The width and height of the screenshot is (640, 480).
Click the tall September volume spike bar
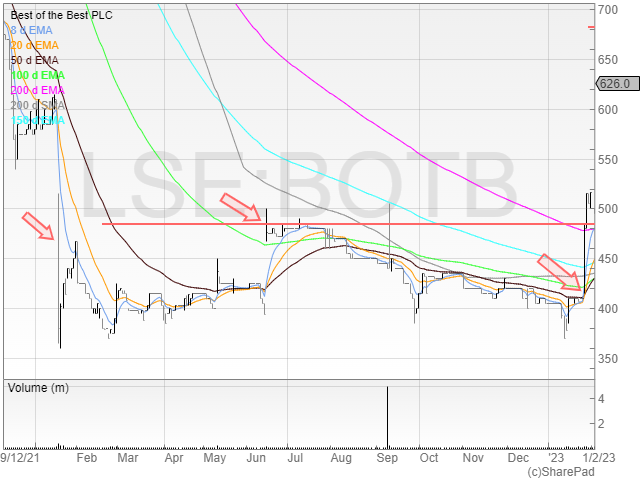(387, 417)
